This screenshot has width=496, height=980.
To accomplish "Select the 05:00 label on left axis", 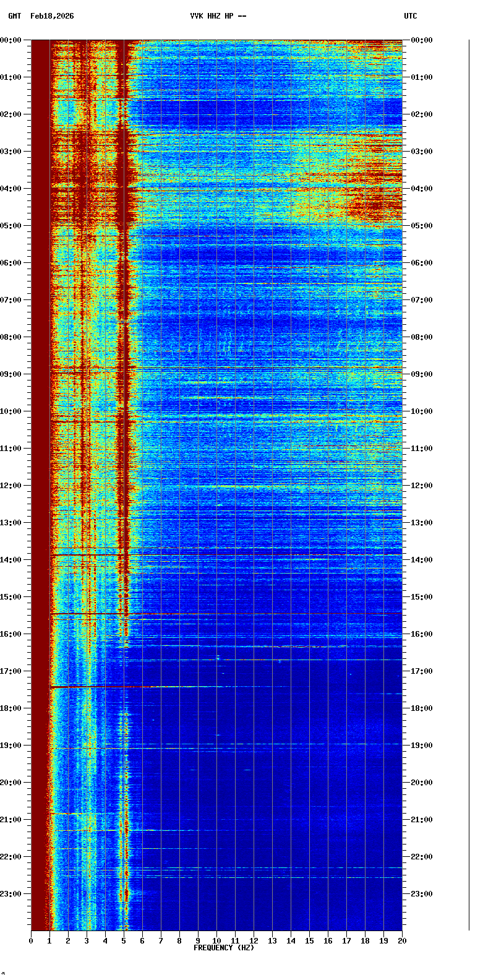I will pyautogui.click(x=11, y=226).
